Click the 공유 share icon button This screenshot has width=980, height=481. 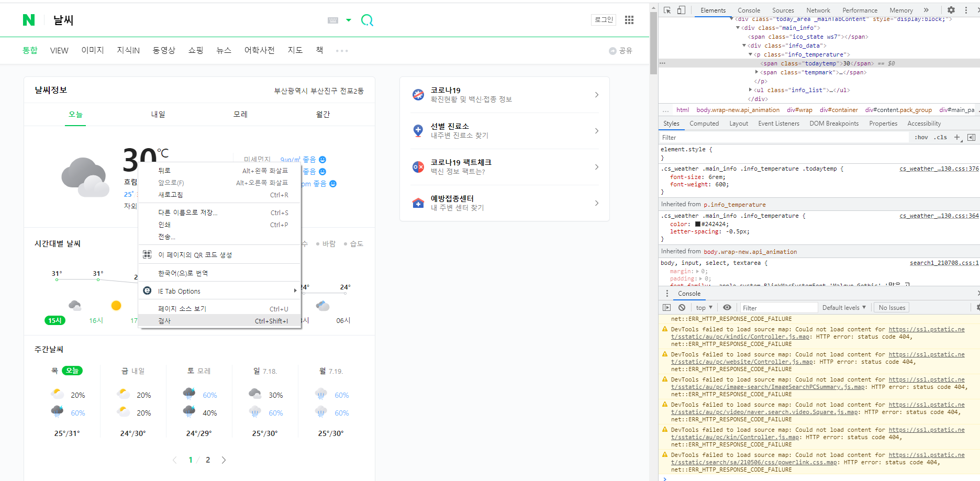pos(621,51)
